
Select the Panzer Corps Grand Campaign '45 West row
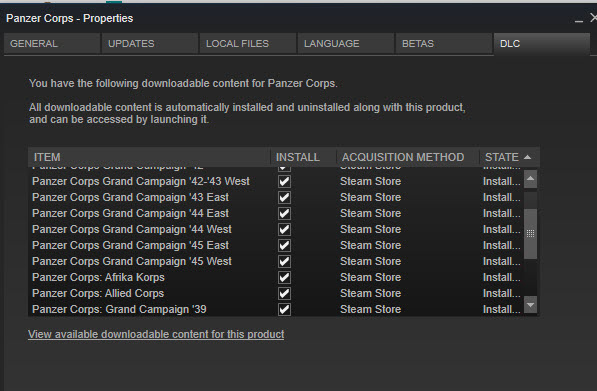click(276, 262)
